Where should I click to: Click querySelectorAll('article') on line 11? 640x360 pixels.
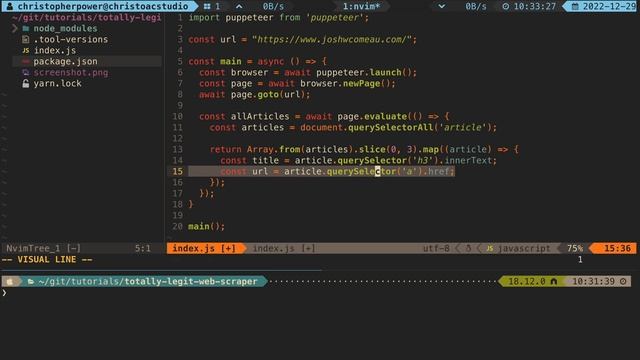(420, 128)
